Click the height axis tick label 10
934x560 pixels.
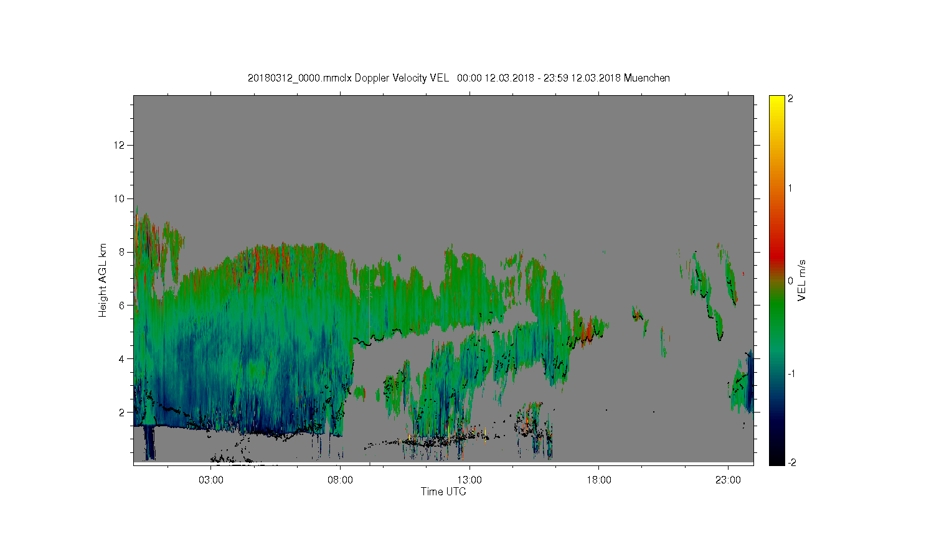coord(120,198)
